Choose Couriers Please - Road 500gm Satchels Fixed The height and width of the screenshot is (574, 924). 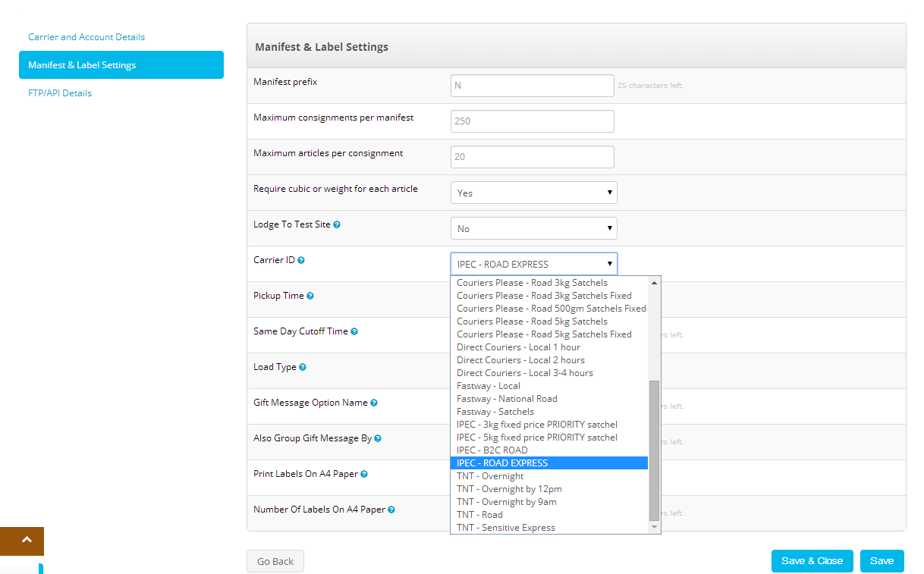point(549,309)
